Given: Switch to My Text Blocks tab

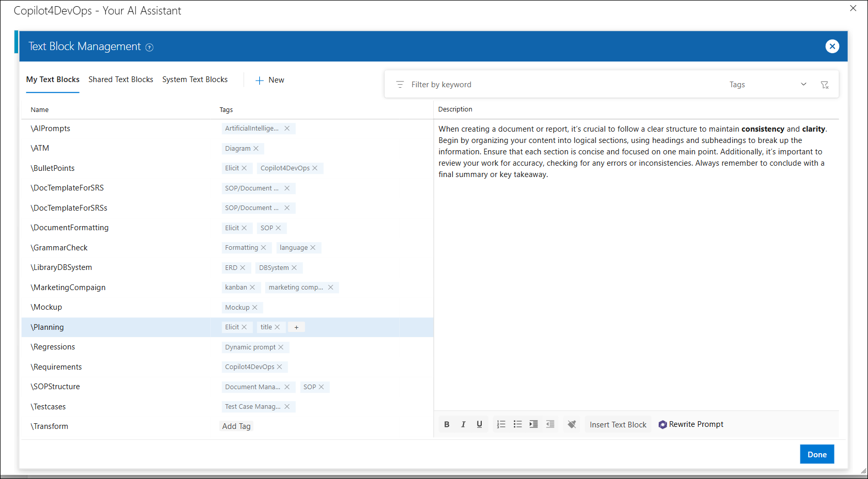Looking at the screenshot, I should coord(53,79).
